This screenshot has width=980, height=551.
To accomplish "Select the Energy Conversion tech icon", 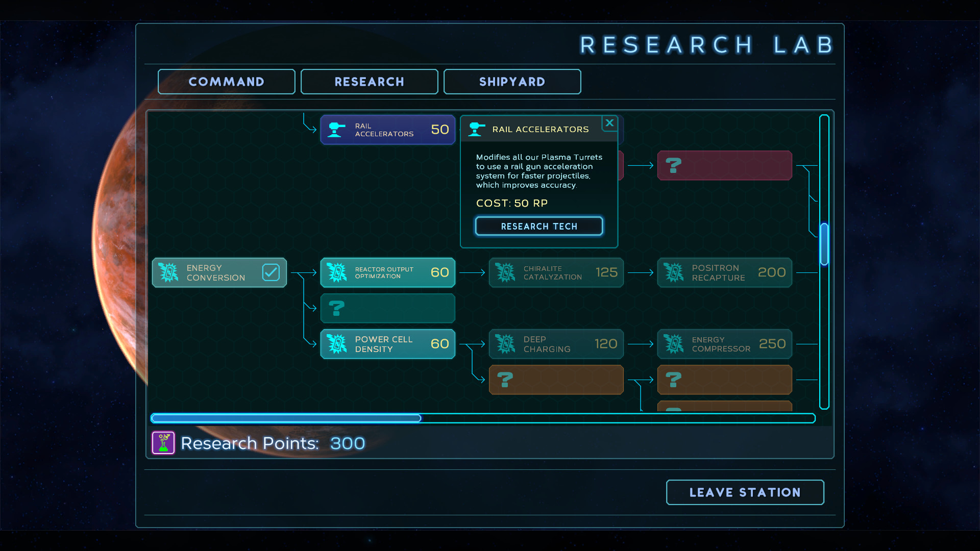I will pos(169,272).
